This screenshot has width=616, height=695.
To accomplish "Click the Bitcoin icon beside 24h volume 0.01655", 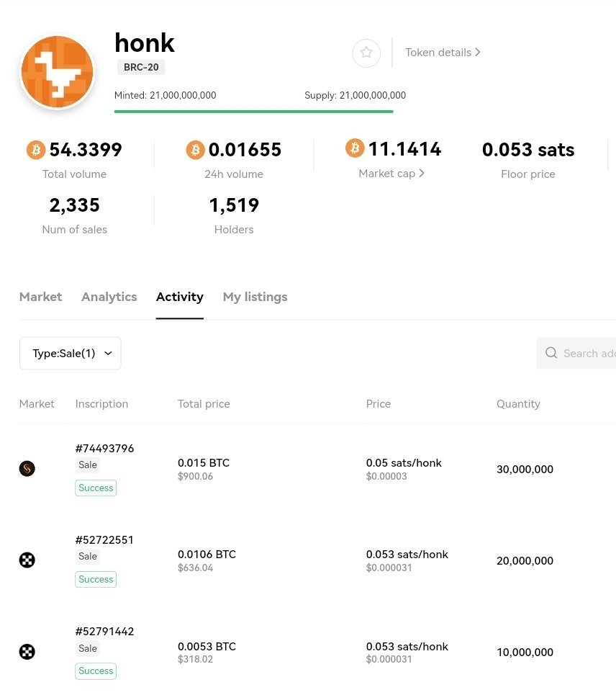I will [195, 150].
